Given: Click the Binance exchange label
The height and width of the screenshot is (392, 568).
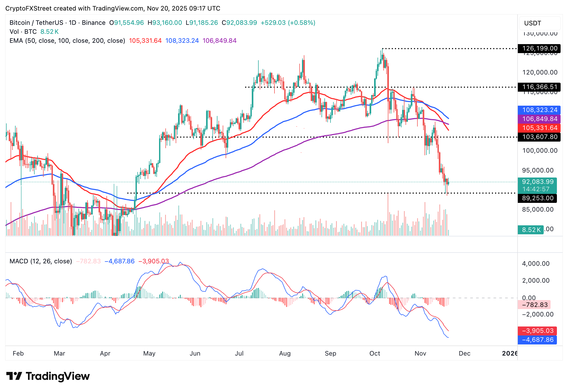Looking at the screenshot, I should (92, 23).
